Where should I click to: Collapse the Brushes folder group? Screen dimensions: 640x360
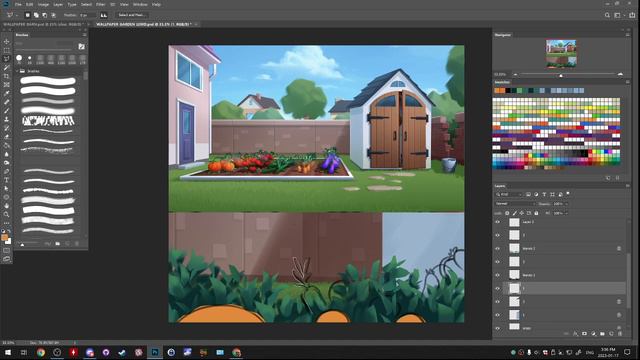point(17,71)
